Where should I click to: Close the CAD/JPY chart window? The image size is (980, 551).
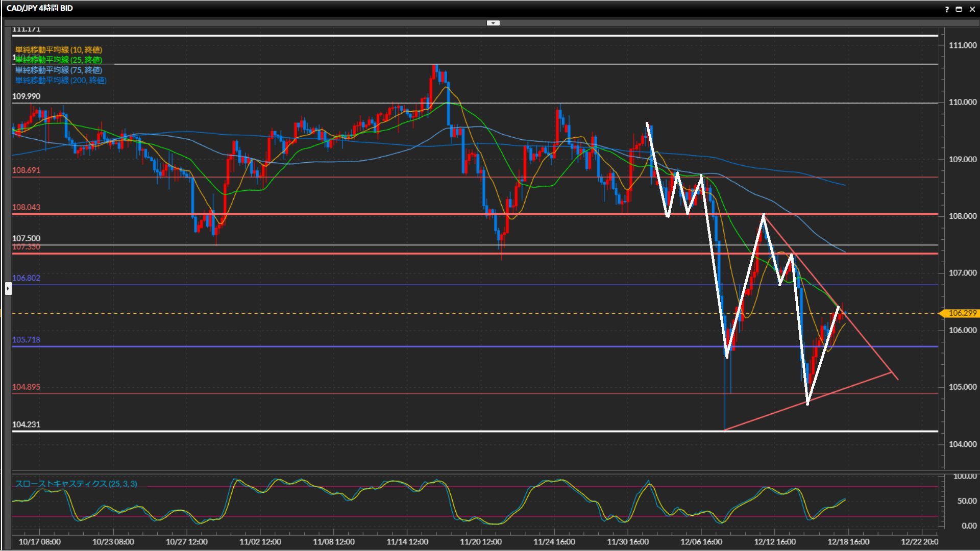(x=972, y=9)
